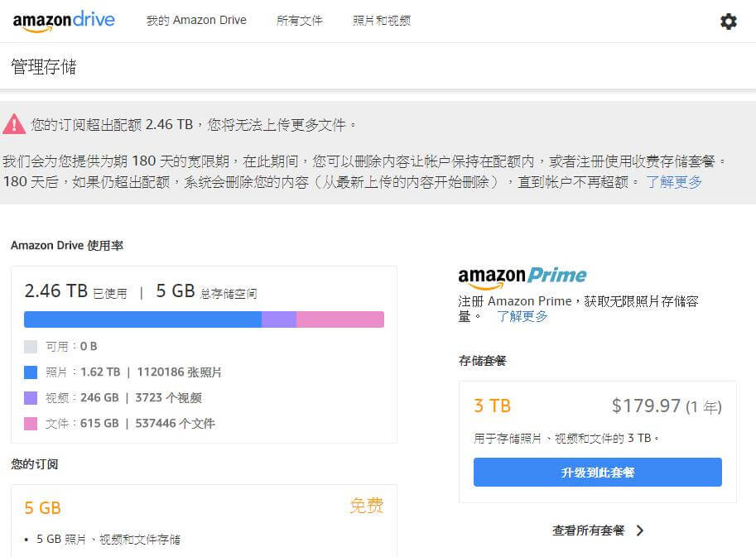Select the 3 TB plan price $179.97
756x557 pixels.
(646, 406)
